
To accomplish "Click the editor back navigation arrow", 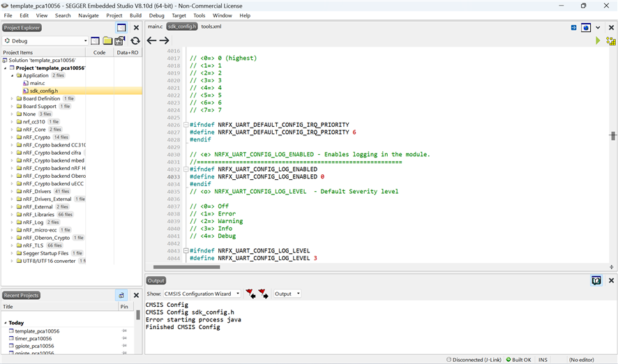I will (151, 40).
